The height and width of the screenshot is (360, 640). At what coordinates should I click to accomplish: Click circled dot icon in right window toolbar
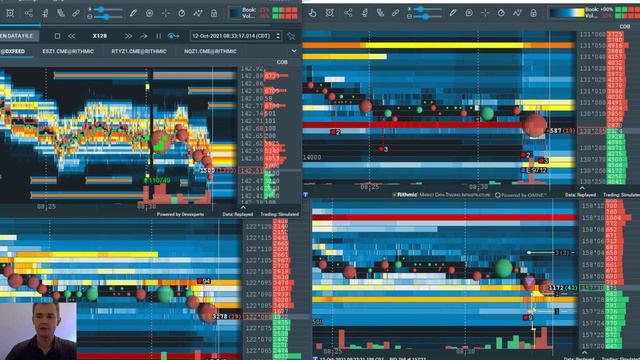pos(469,13)
